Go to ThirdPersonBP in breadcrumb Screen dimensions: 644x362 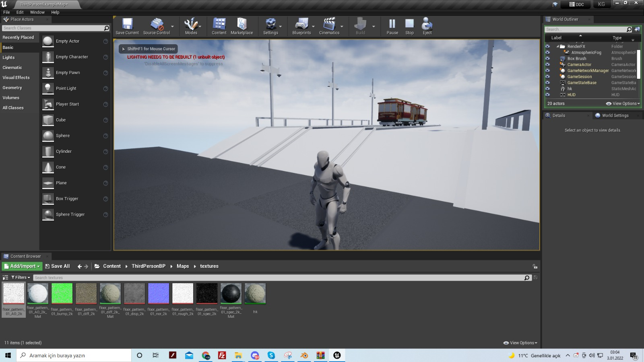[149, 266]
